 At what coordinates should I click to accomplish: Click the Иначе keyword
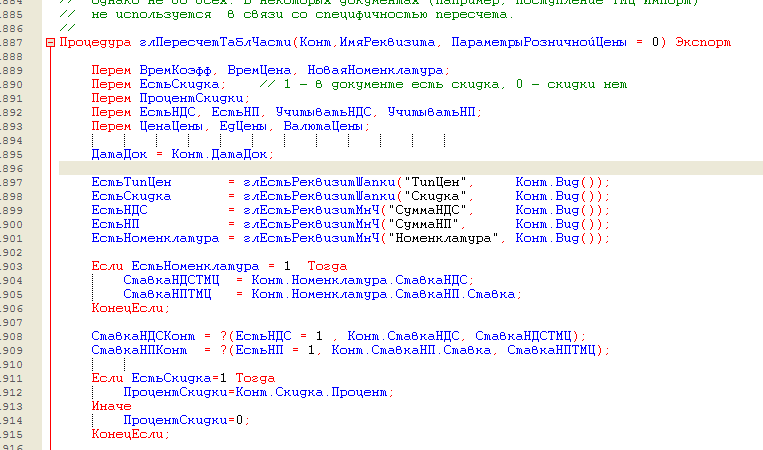click(111, 406)
